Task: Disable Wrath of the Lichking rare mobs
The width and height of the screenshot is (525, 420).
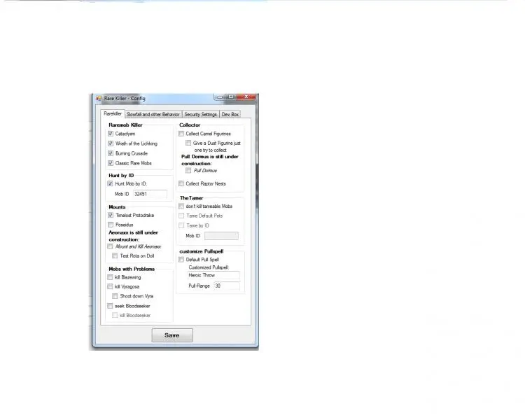Action: click(111, 143)
